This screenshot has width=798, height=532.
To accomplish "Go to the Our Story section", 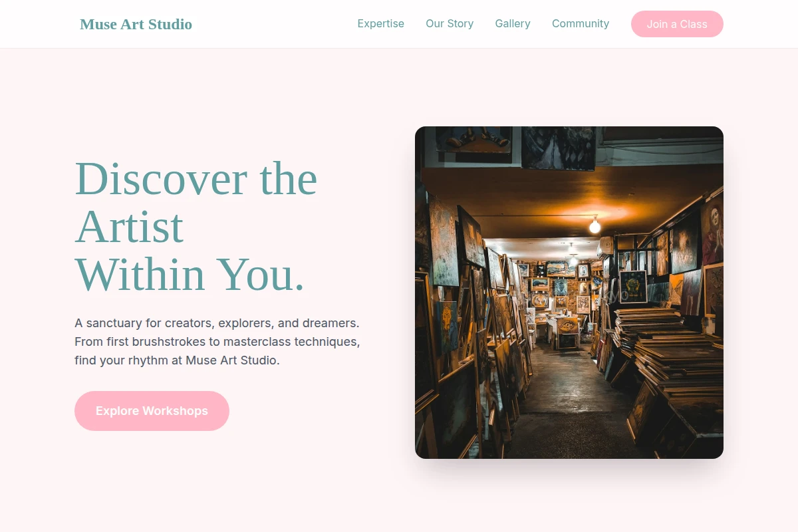I will [450, 24].
